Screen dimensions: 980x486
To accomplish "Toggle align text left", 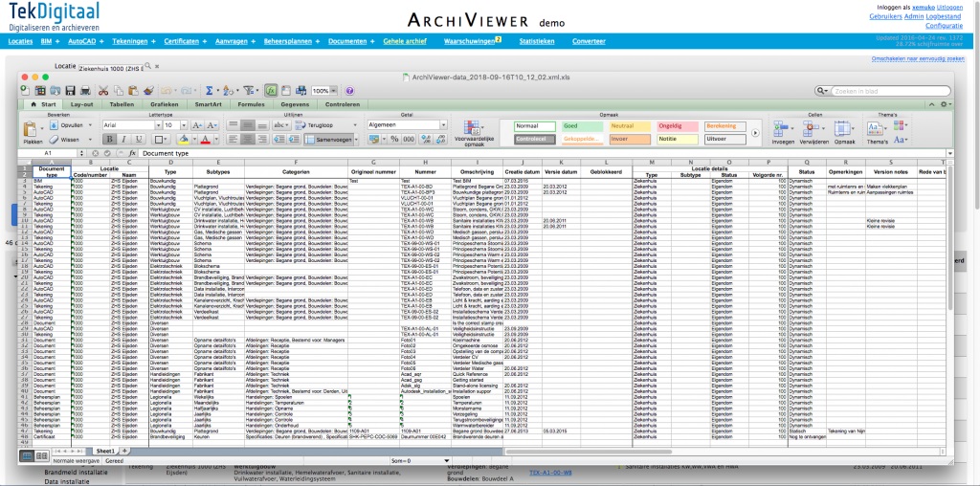I will click(234, 140).
